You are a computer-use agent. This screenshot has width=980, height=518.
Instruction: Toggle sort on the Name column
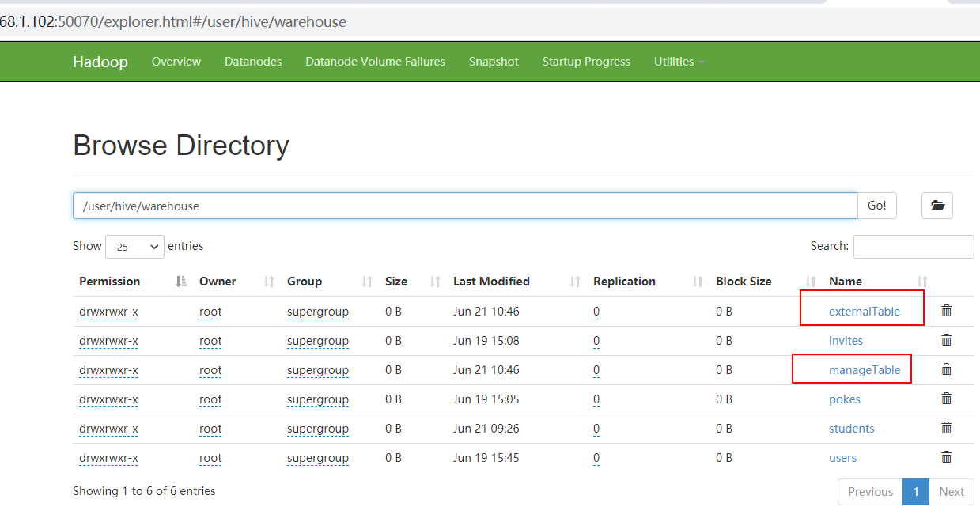(846, 281)
